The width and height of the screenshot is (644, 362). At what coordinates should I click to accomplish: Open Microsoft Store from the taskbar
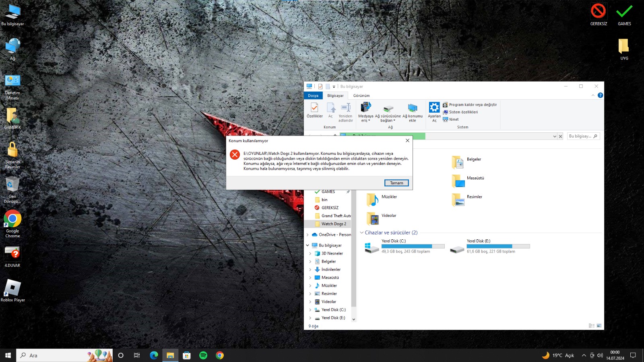187,355
